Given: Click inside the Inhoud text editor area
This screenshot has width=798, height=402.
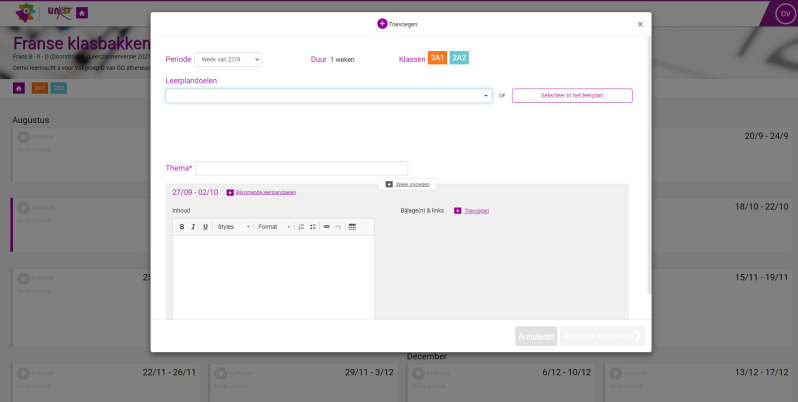Looking at the screenshot, I should 273,277.
